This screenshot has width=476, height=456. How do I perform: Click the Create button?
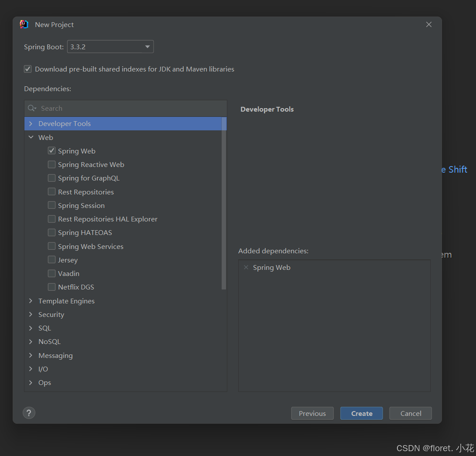coord(361,413)
